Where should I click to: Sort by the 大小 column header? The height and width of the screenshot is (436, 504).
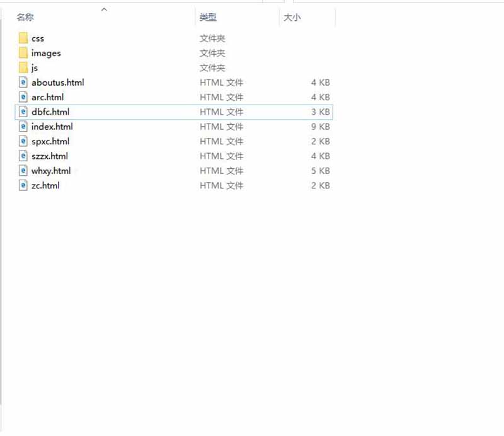(x=292, y=18)
